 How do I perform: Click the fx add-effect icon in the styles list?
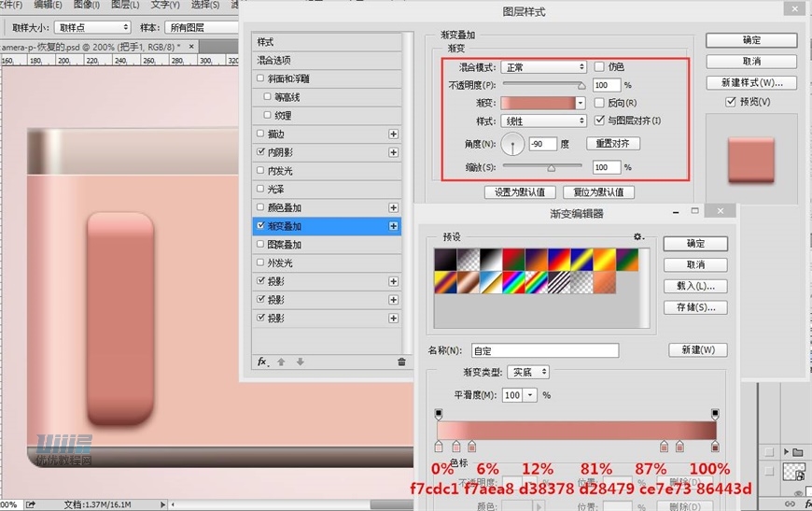point(262,362)
